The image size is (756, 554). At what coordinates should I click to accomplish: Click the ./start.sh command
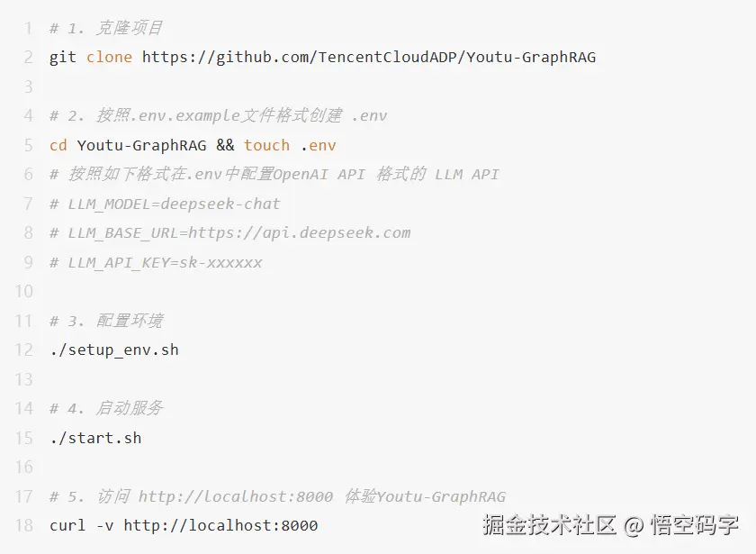(x=95, y=438)
